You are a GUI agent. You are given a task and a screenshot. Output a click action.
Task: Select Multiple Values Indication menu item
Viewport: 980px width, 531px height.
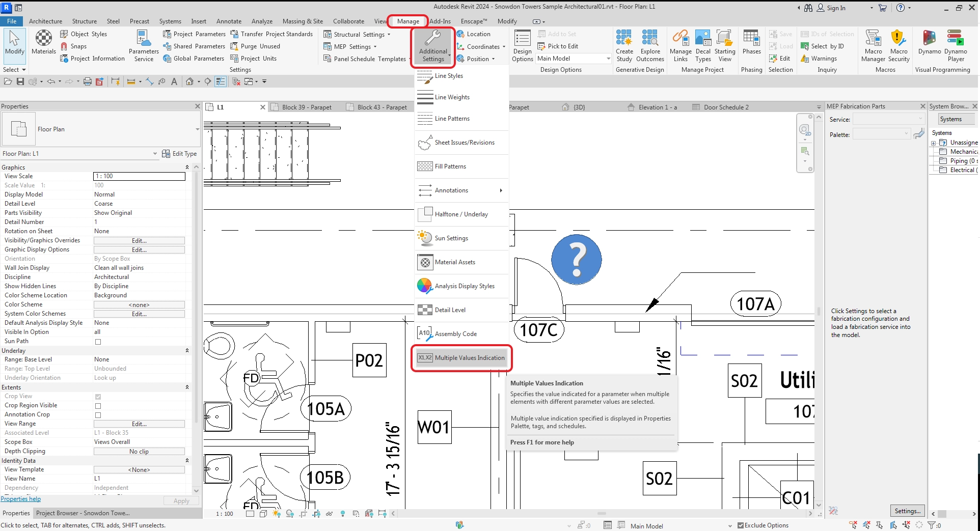461,358
